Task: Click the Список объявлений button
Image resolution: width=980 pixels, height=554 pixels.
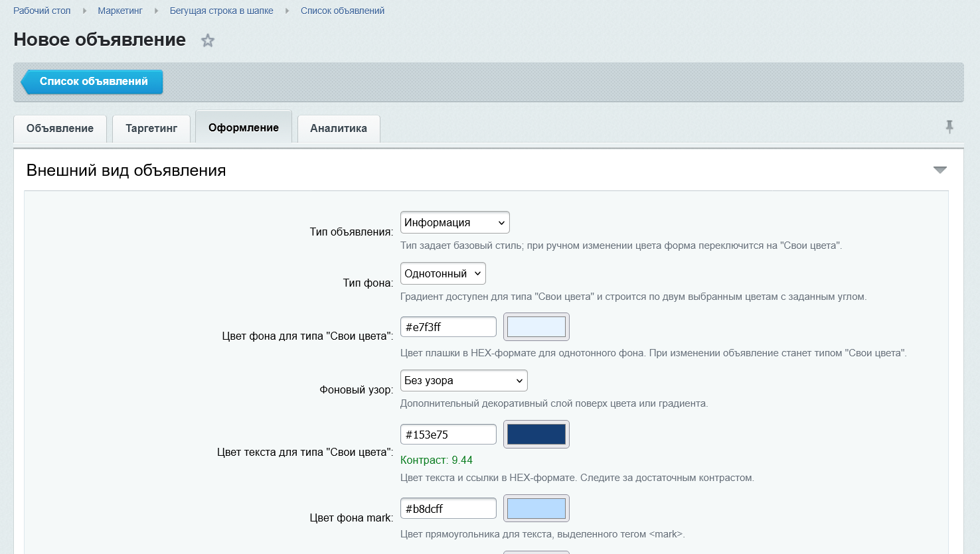Action: (92, 82)
